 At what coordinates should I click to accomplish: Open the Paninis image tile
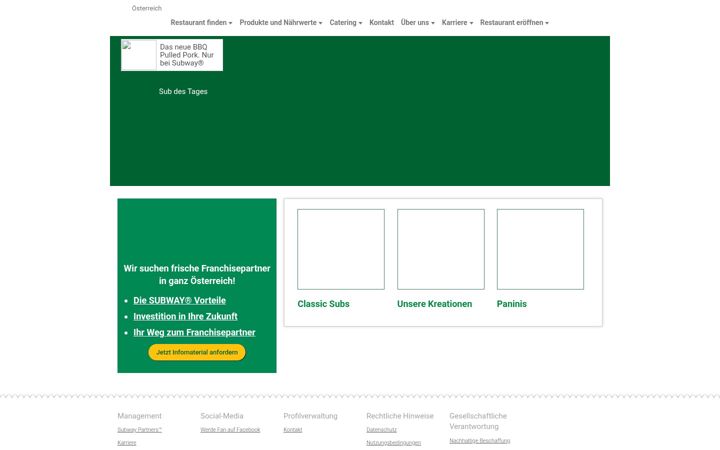(x=540, y=249)
